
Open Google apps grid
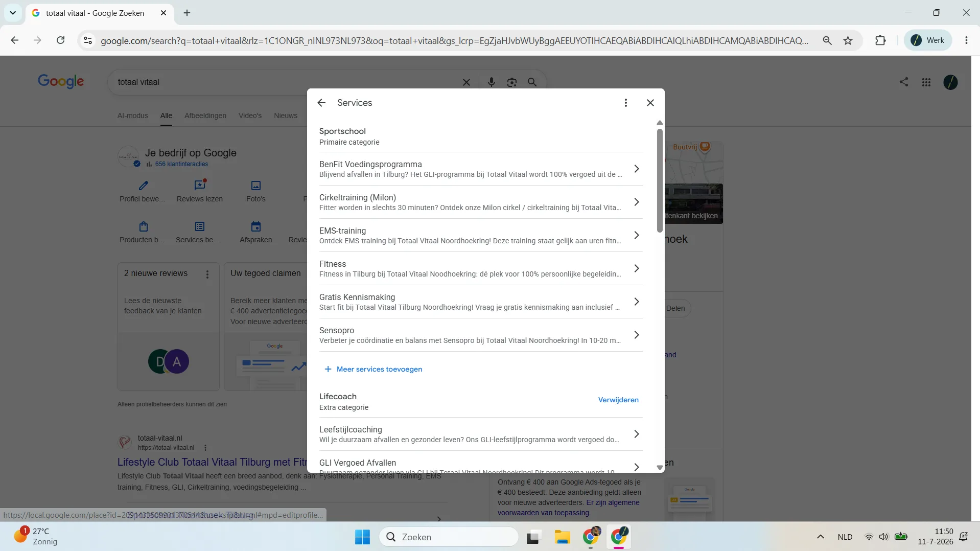(x=926, y=82)
